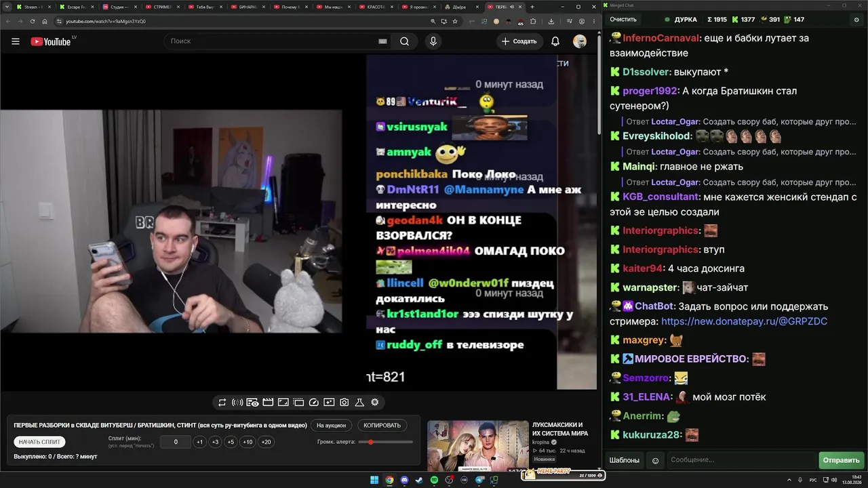Click username KGB_consultant in chat
Viewport: 868px width, 488px height.
click(x=660, y=197)
